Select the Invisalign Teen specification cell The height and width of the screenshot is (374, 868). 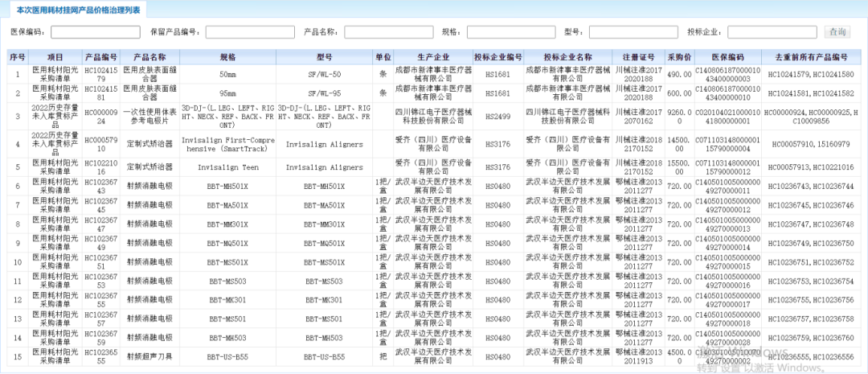(x=223, y=167)
